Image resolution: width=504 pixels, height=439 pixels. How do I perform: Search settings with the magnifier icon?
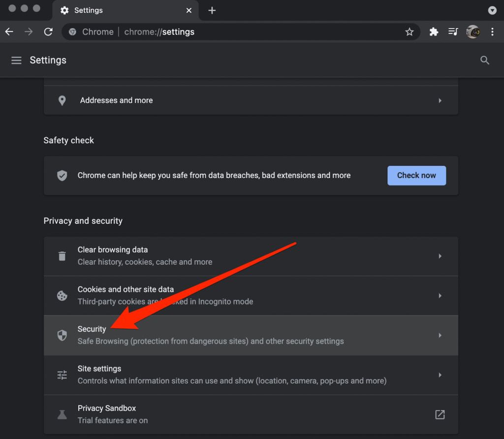[x=484, y=60]
